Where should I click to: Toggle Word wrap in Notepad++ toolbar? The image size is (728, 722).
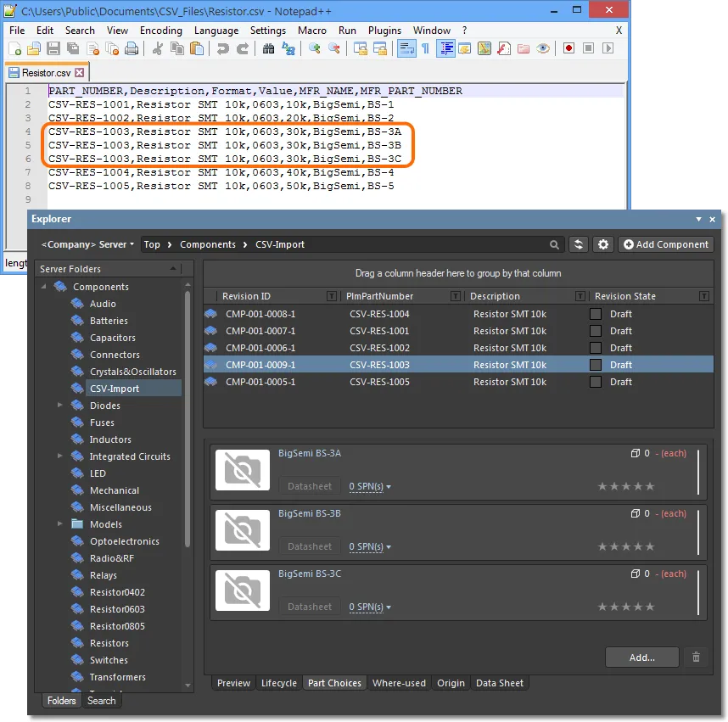(406, 48)
